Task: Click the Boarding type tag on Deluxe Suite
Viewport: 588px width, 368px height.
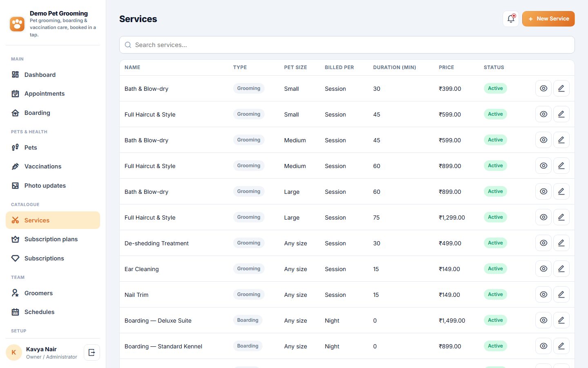Action: coord(248,320)
